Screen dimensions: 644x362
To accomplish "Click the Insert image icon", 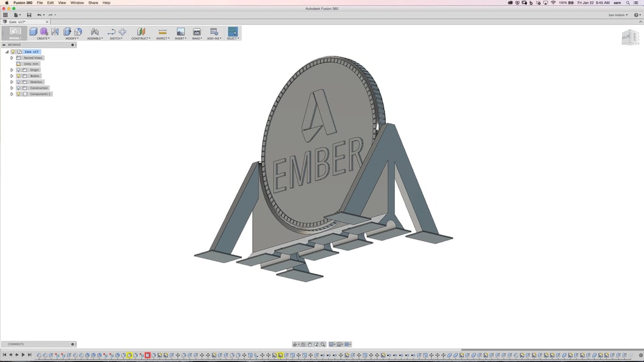I will [180, 32].
